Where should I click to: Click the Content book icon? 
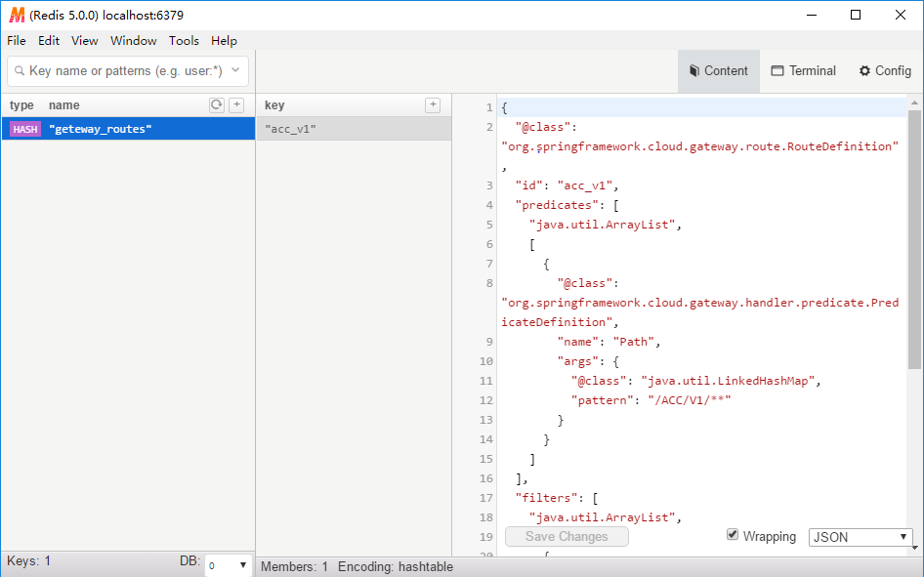click(694, 70)
